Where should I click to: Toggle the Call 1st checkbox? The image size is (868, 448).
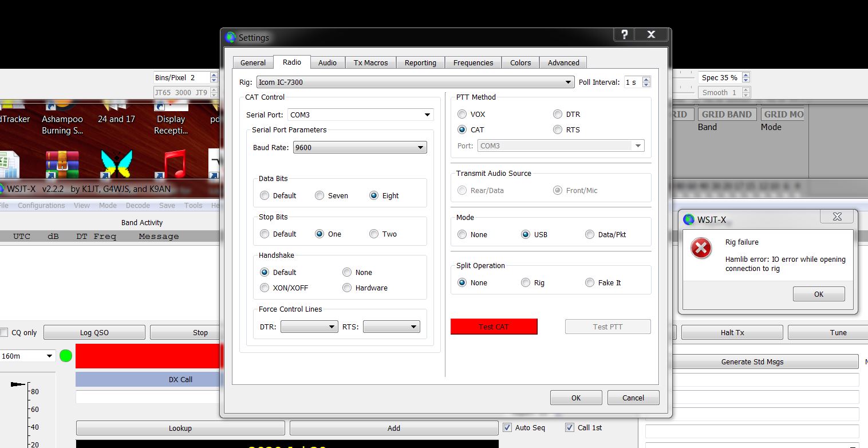tap(570, 427)
